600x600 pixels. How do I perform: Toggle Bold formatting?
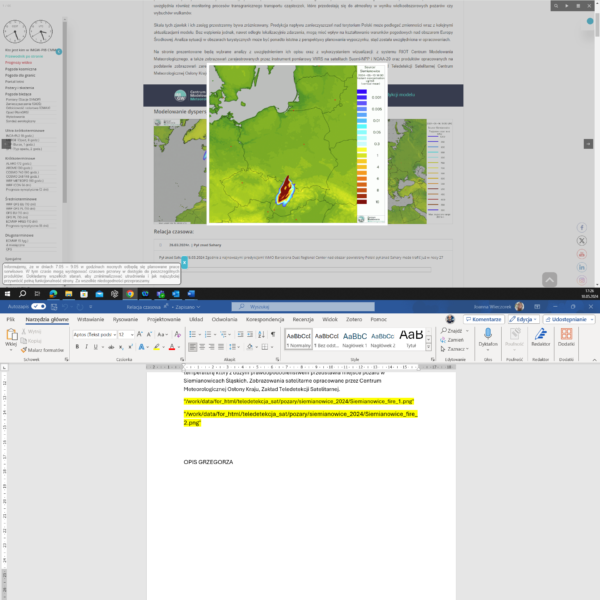tap(77, 347)
